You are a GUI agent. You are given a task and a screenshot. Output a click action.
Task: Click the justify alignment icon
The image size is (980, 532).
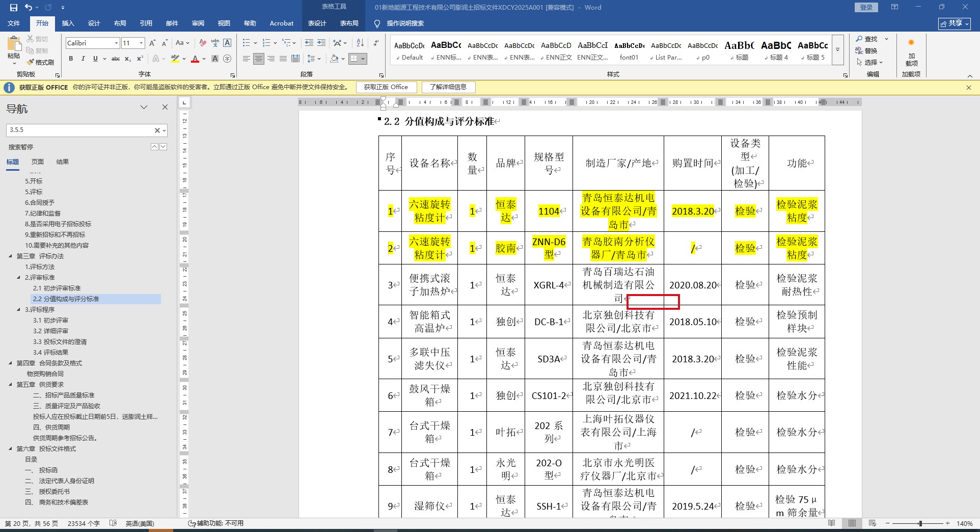pos(283,59)
